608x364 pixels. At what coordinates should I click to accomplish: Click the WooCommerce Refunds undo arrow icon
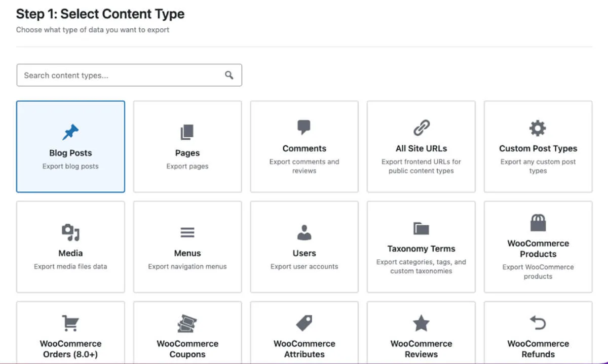(538, 322)
